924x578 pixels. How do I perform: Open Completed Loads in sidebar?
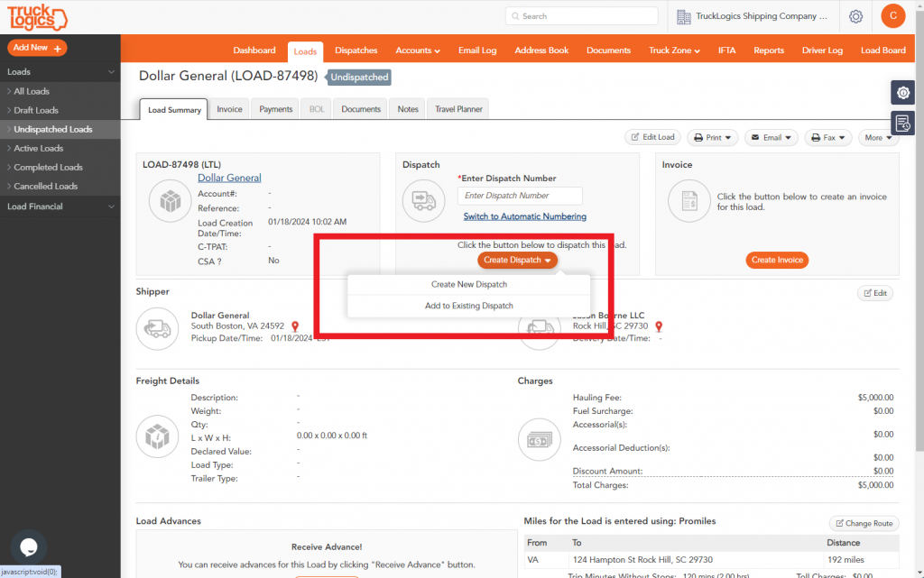pos(60,167)
